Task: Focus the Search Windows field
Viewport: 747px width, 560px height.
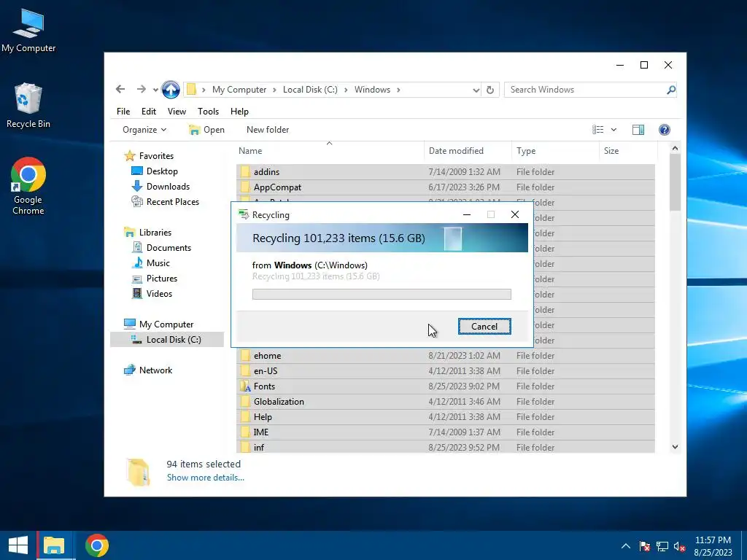Action: coord(585,90)
